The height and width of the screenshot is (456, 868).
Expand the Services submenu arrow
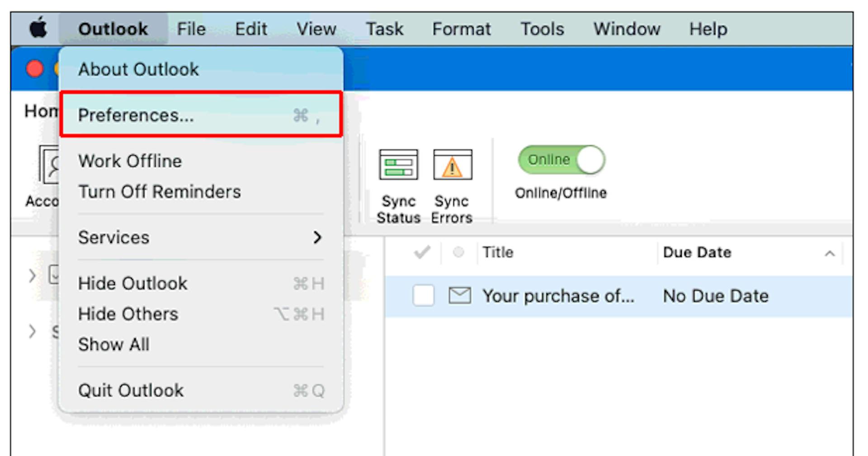pos(317,237)
